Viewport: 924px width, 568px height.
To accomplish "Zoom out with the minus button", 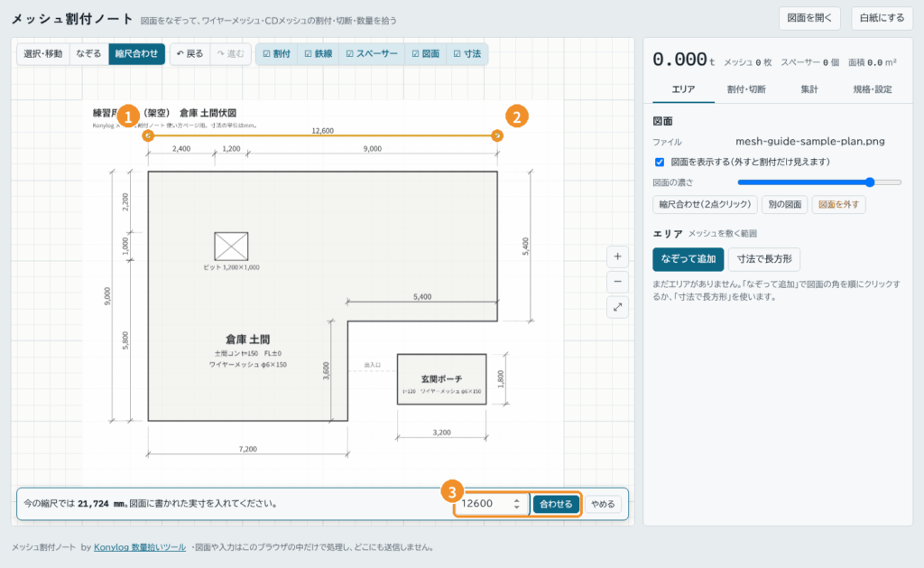I will [617, 282].
